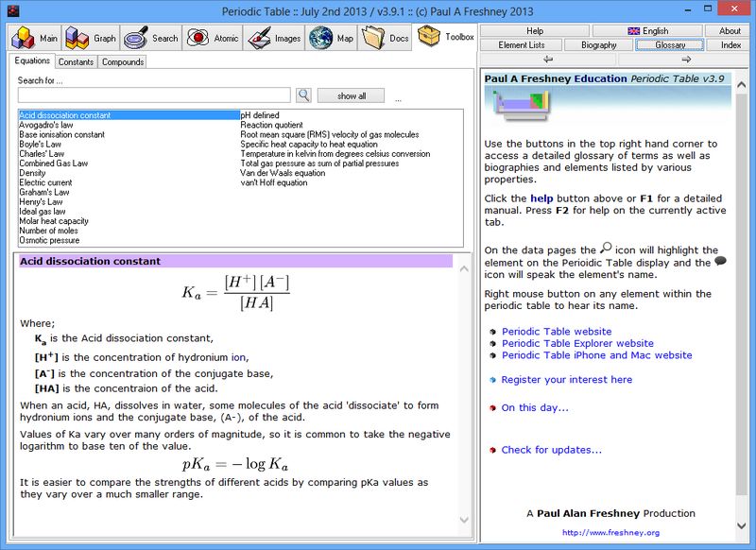This screenshot has width=756, height=550.
Task: Open the Index button
Action: coord(730,44)
